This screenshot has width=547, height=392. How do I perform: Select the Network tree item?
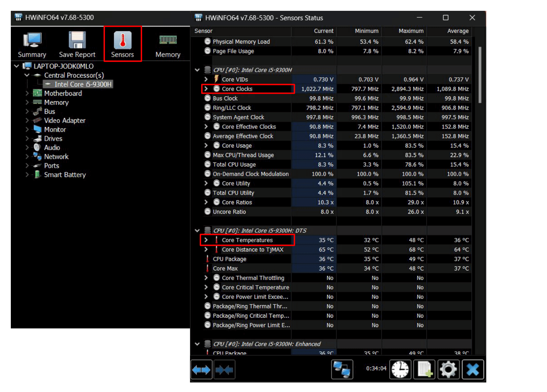(x=56, y=157)
